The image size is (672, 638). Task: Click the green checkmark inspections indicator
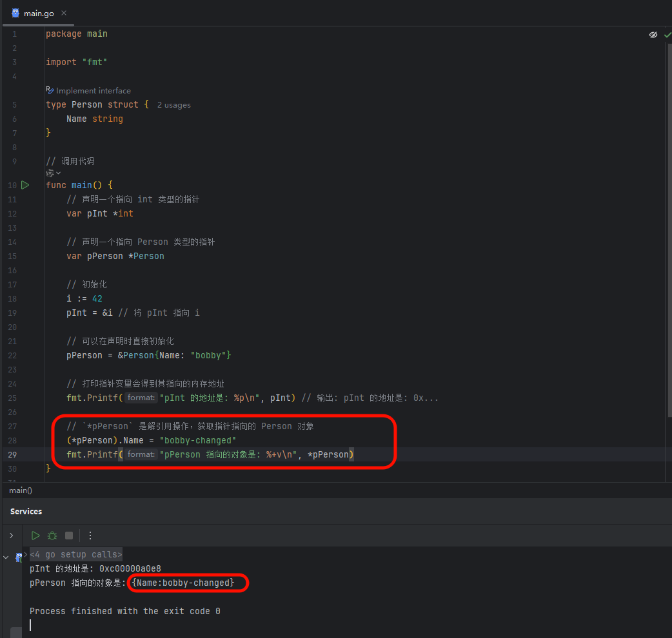pos(667,35)
